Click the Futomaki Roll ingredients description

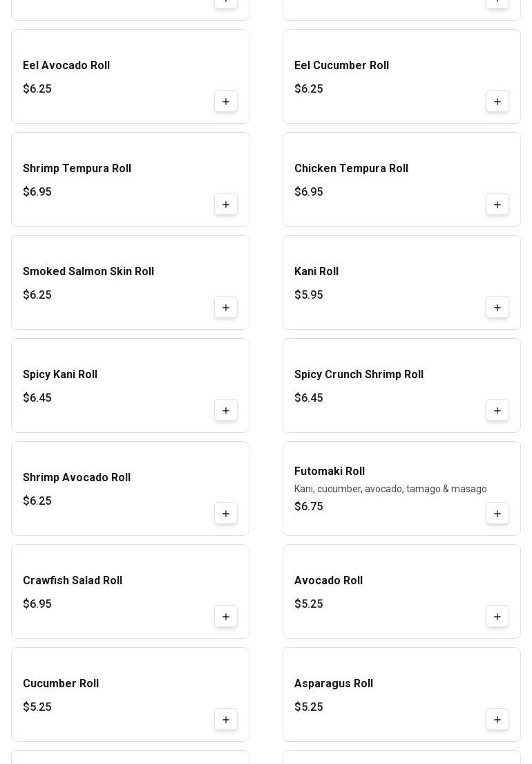pyautogui.click(x=390, y=490)
